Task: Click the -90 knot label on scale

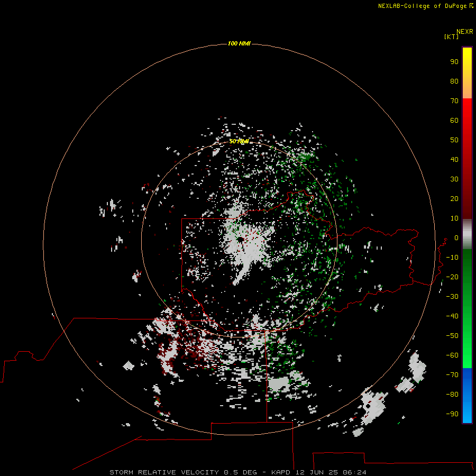Action: [x=452, y=414]
